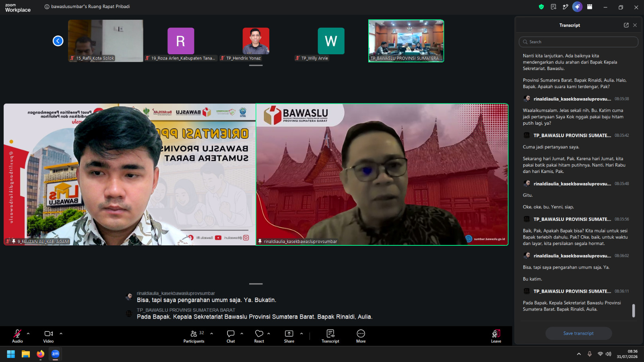Viewport: 644px width, 362px height.
Task: Expand audio options chevron next to Audio
Action: pyautogui.click(x=28, y=333)
